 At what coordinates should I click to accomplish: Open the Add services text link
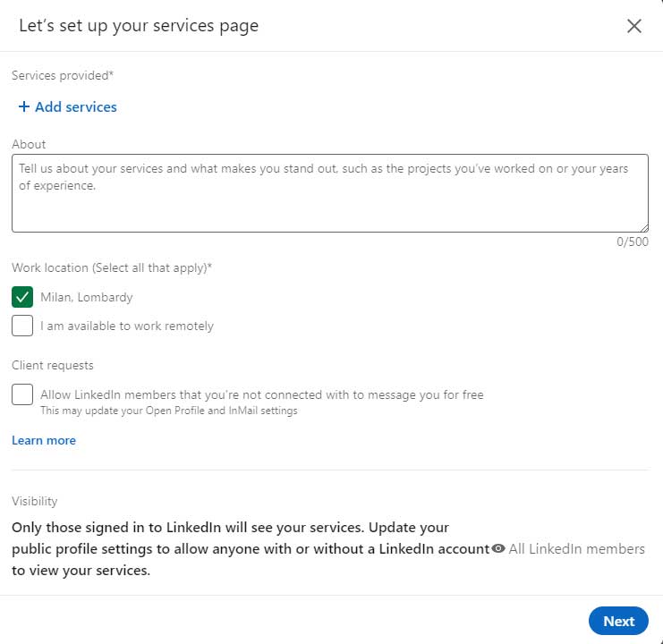click(x=75, y=107)
